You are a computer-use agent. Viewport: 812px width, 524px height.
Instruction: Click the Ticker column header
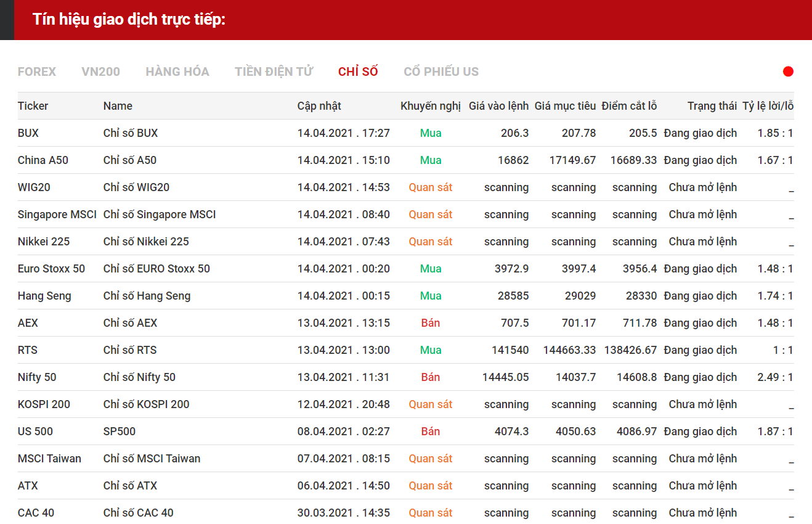pos(33,106)
